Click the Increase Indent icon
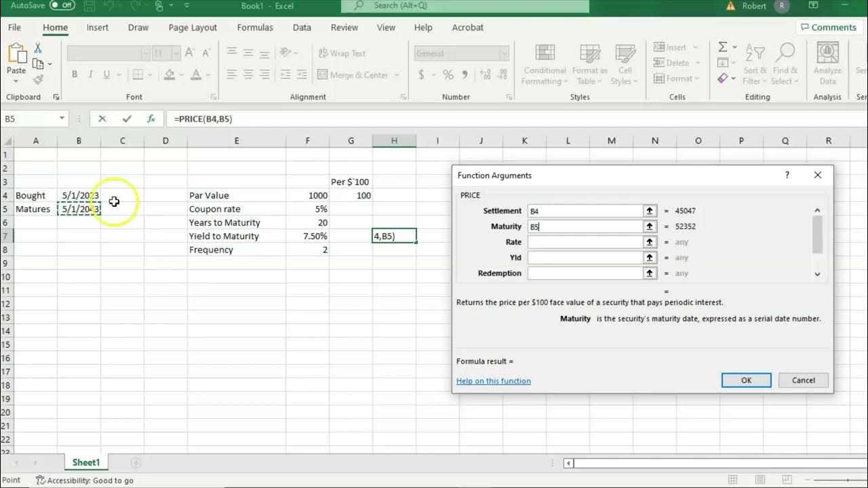This screenshot has height=488, width=868. pos(301,75)
